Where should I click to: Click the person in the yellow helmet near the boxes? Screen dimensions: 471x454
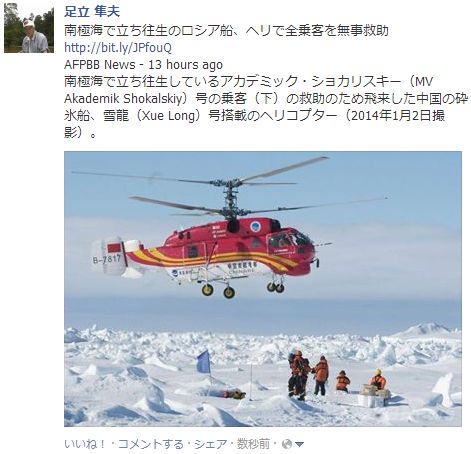[x=378, y=379]
